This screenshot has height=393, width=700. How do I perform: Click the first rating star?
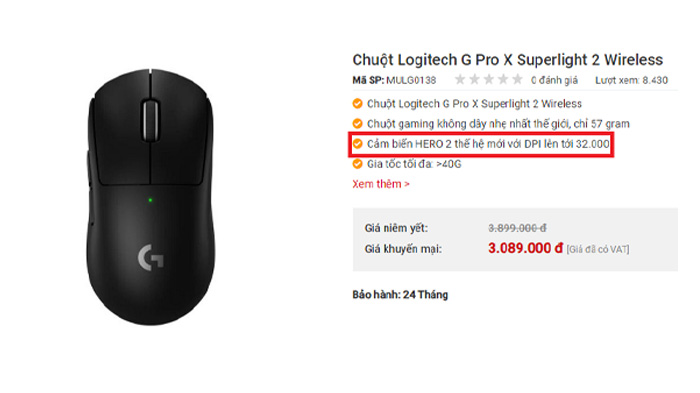click(x=460, y=79)
